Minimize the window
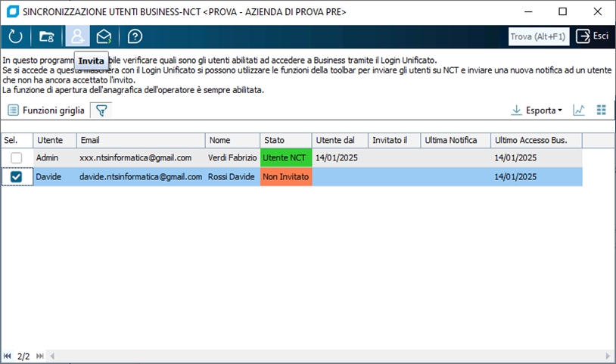 pos(528,11)
